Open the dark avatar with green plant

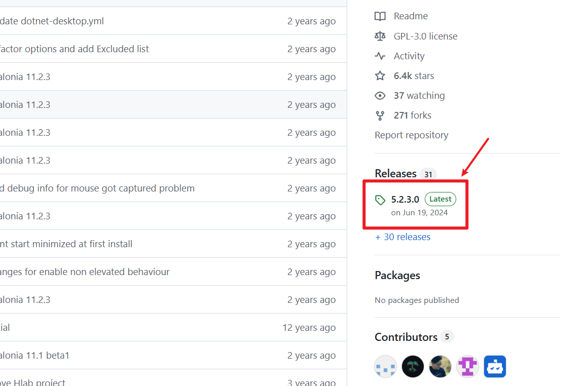(413, 366)
